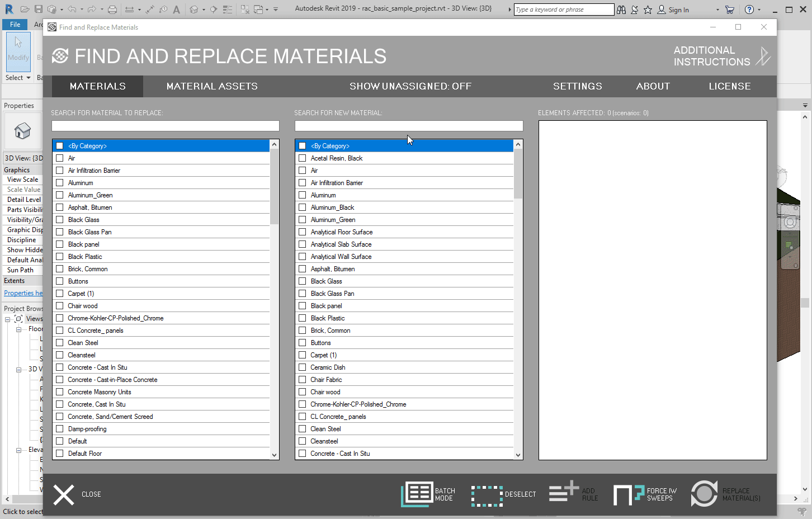Toggle Show Unassigned: Off
The height and width of the screenshot is (519, 812).
point(410,86)
